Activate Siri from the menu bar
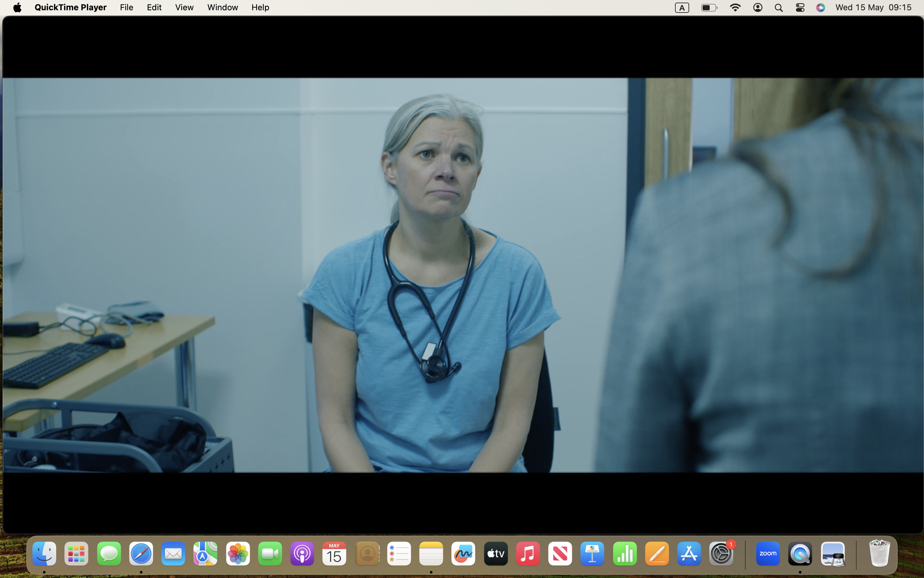This screenshot has height=578, width=924. pyautogui.click(x=820, y=8)
